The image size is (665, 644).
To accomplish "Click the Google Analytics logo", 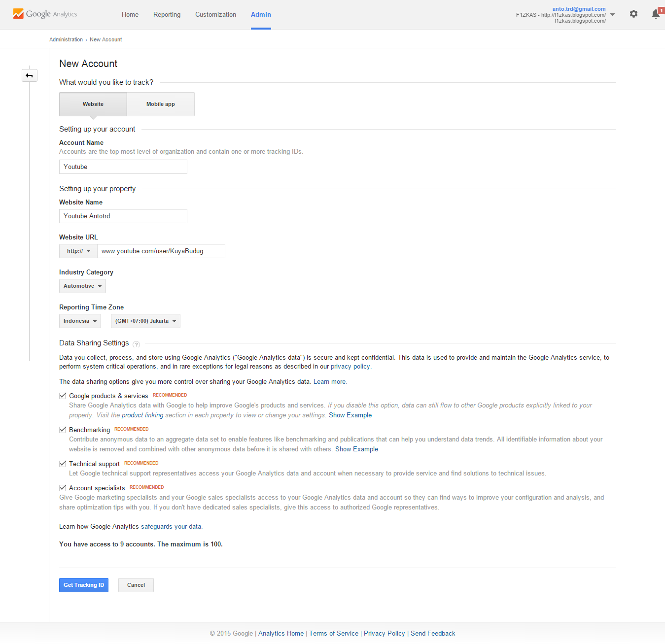I will (x=44, y=14).
